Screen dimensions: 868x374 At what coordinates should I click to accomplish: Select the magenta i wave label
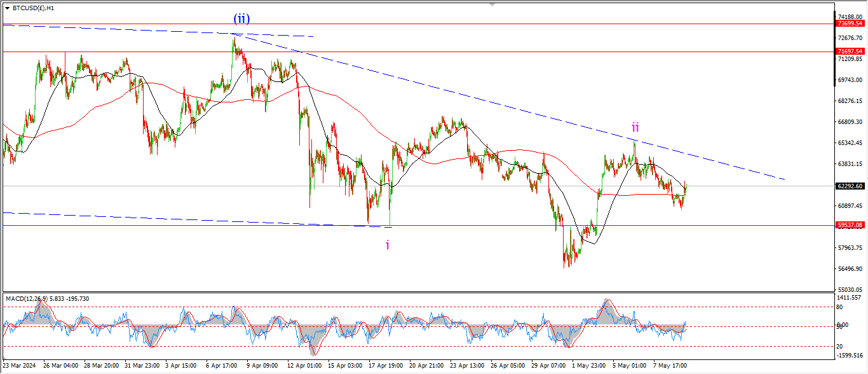pos(388,244)
